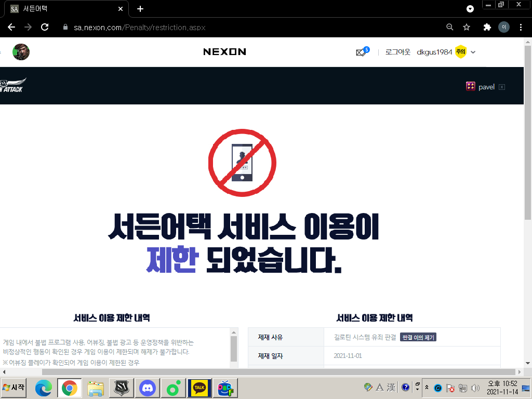The image size is (532, 399).
Task: Open a new browser tab
Action: coord(140,9)
